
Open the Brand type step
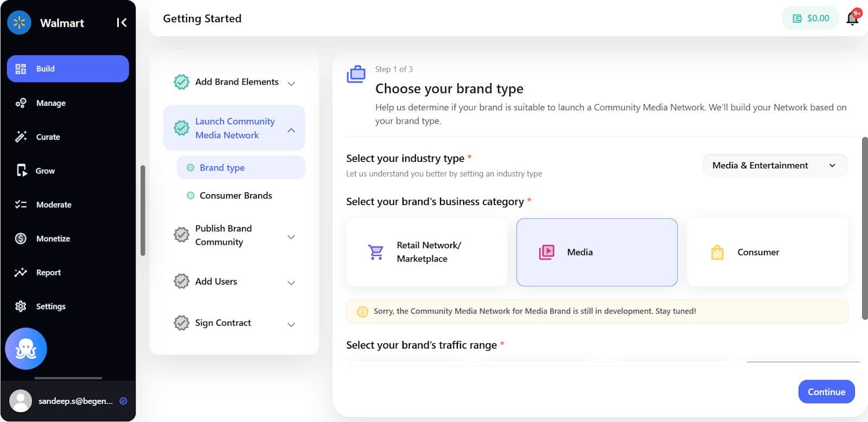coord(241,168)
